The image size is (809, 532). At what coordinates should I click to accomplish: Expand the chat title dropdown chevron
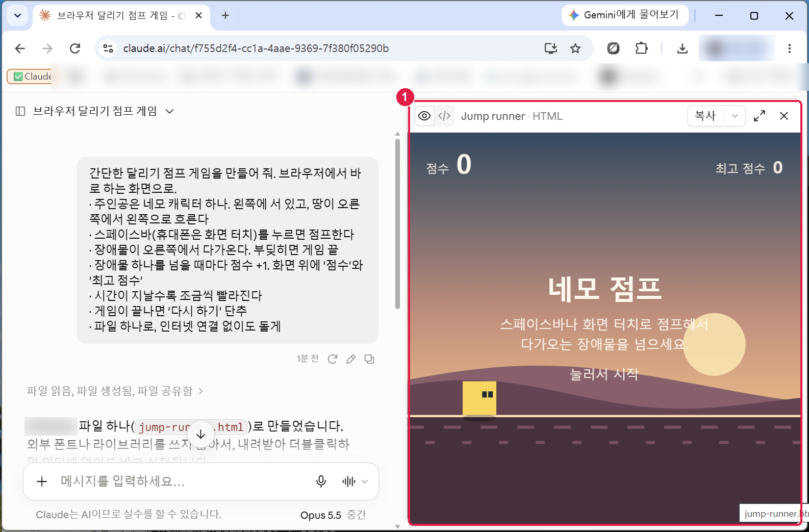coord(170,111)
